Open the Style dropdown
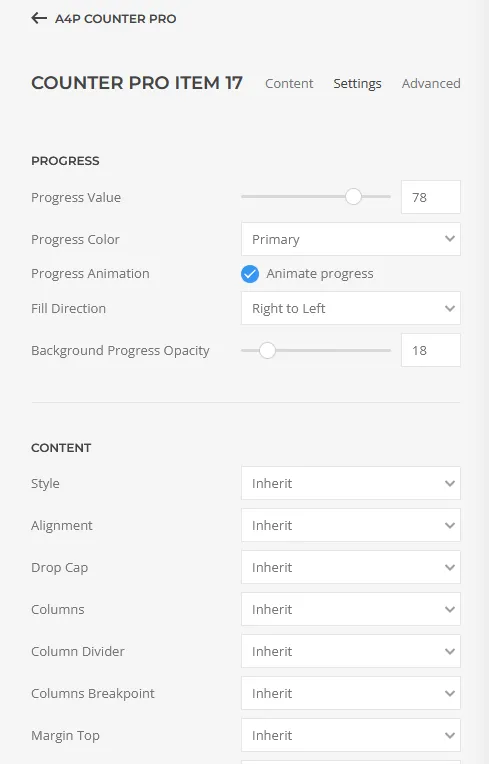Image resolution: width=489 pixels, height=764 pixels. (351, 483)
